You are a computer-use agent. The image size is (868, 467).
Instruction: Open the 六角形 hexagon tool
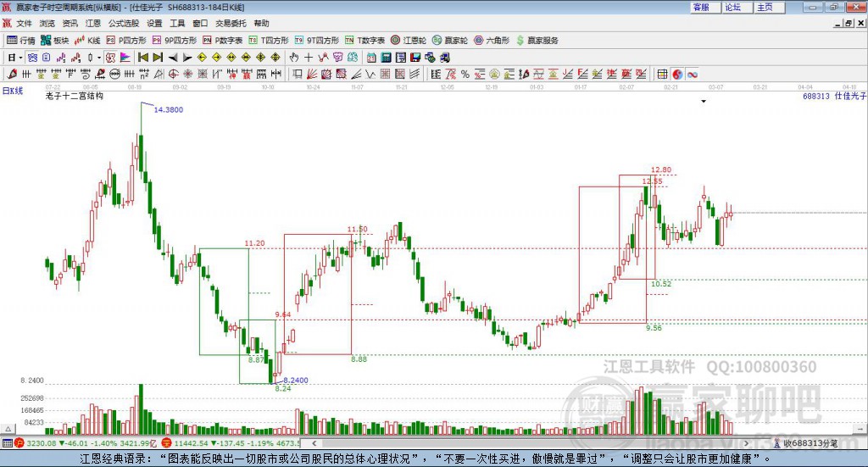(492, 41)
